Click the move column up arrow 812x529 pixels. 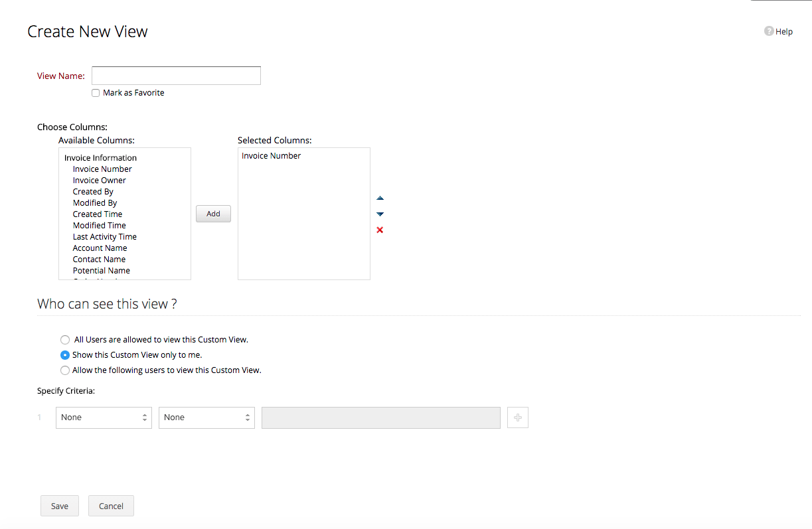tap(380, 198)
